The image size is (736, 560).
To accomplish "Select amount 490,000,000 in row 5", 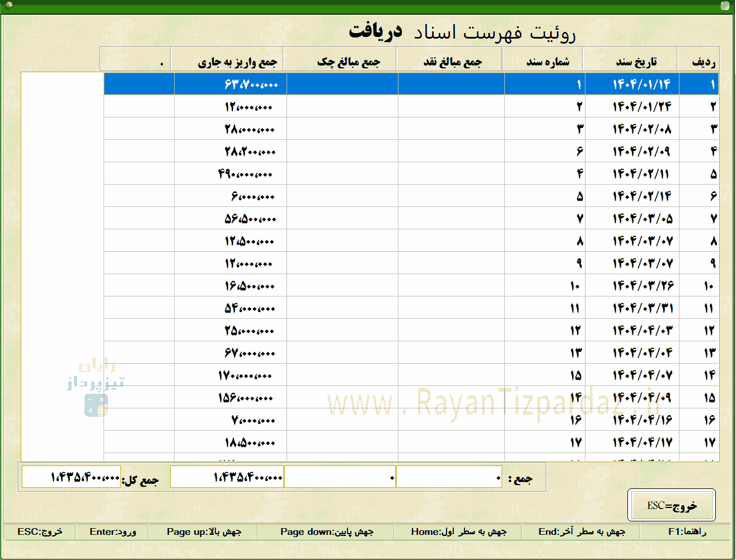I will pos(231,173).
